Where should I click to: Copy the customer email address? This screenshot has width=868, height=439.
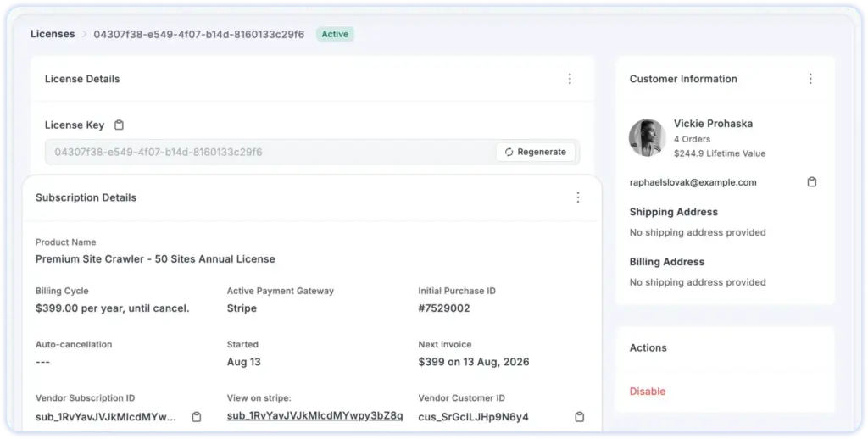811,182
